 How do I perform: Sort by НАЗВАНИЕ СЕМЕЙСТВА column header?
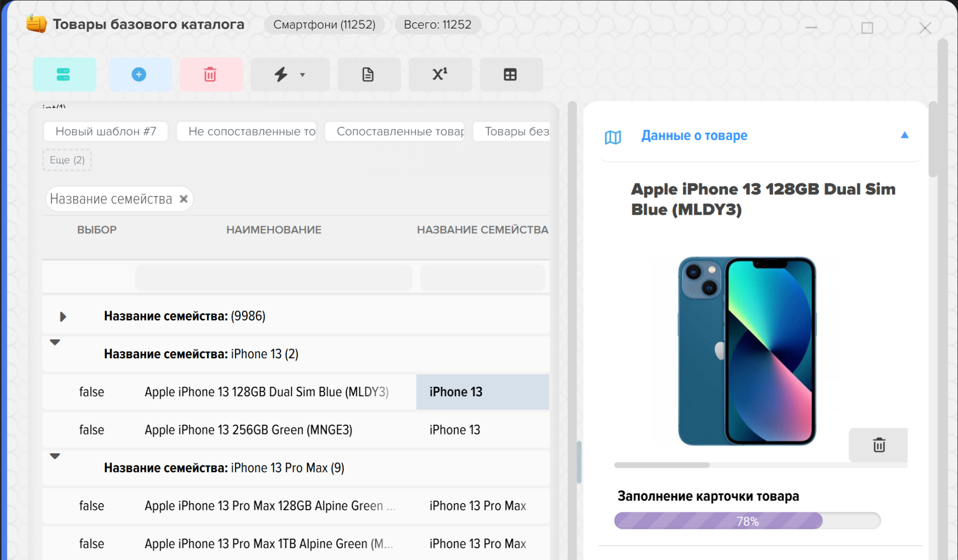click(482, 230)
